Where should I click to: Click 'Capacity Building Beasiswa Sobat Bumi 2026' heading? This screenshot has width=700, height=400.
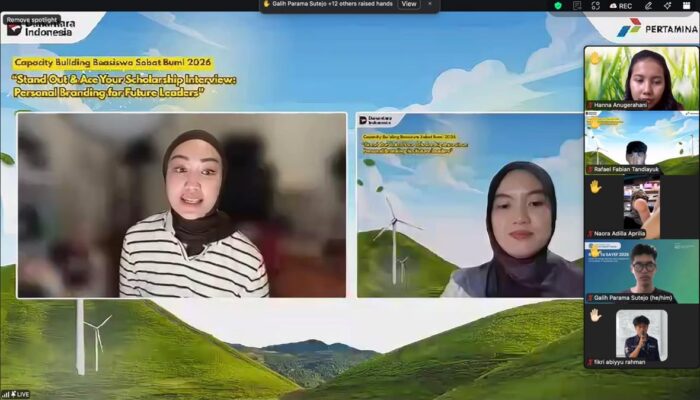click(112, 62)
